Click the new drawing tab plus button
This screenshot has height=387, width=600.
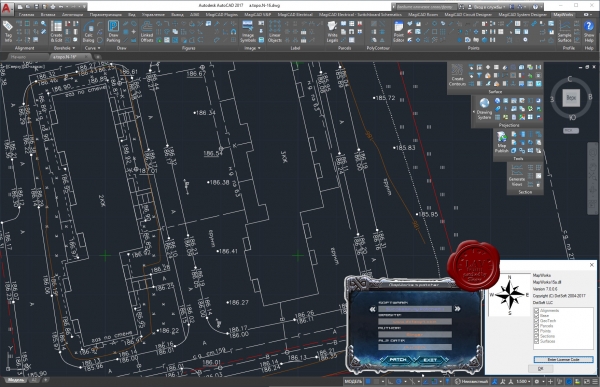[x=98, y=57]
